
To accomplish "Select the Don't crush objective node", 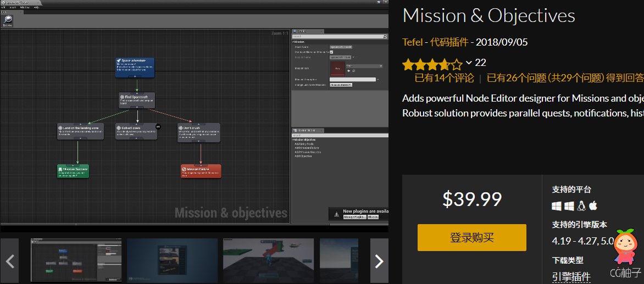I will click(199, 132).
